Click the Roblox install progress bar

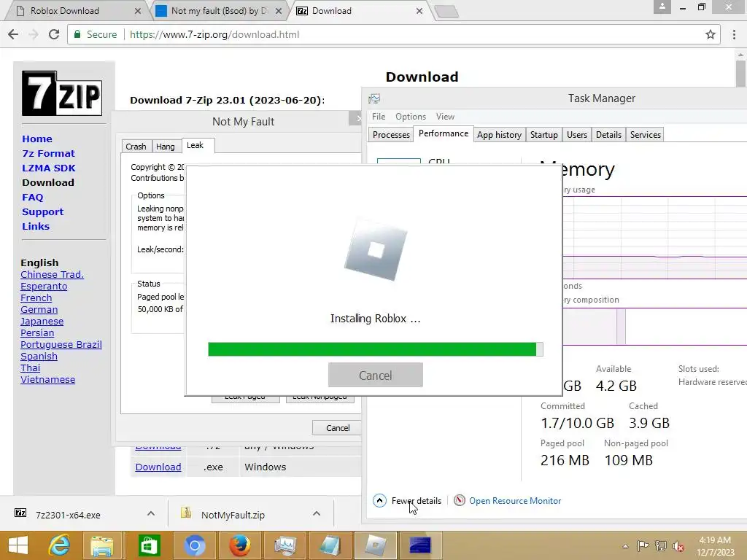376,349
